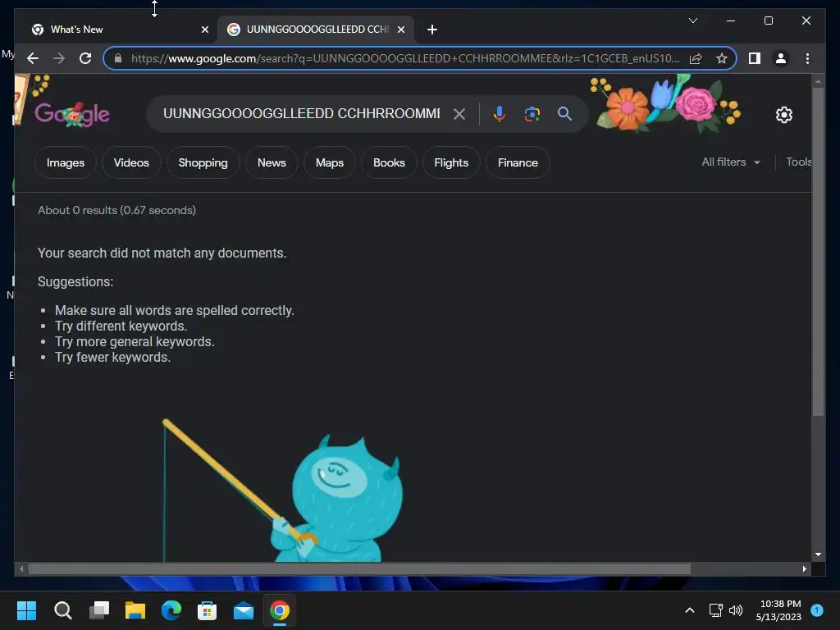Click the magnifier search button

pos(564,113)
